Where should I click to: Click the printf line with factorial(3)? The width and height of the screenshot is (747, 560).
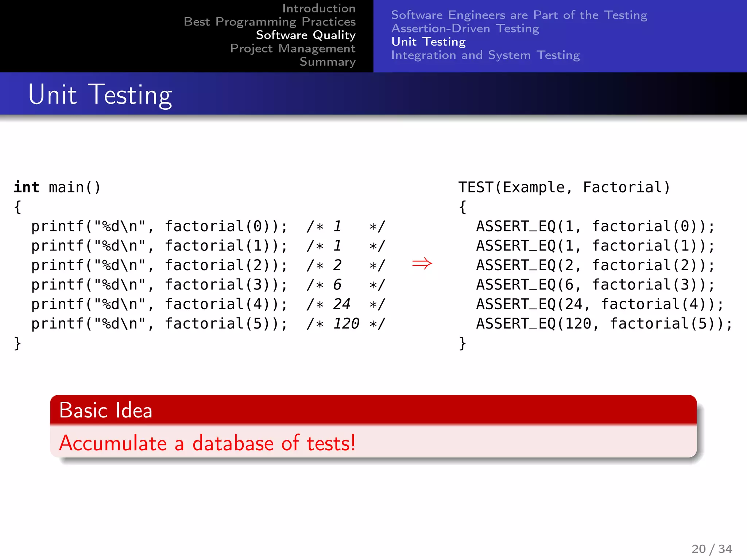(x=208, y=285)
